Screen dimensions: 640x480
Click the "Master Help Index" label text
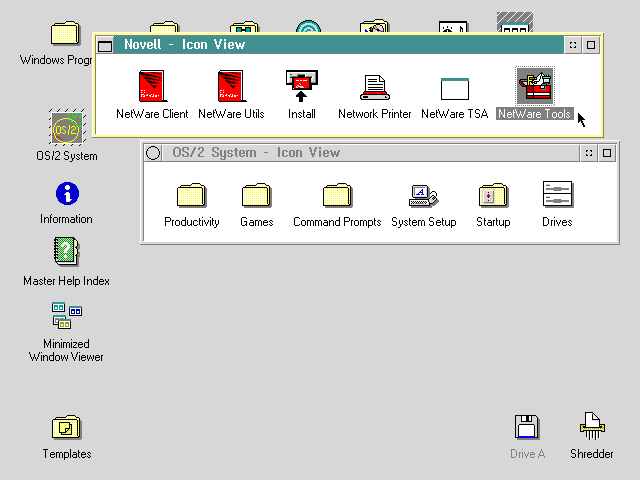(x=67, y=281)
